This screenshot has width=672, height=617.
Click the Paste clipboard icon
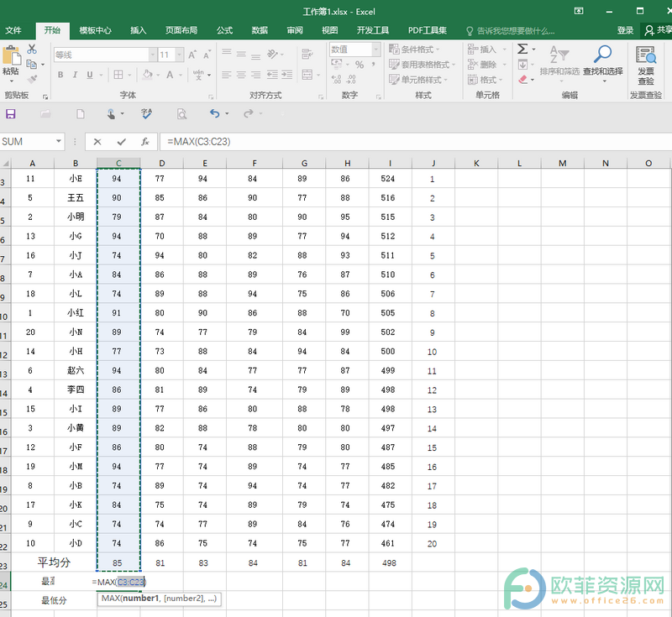11,55
